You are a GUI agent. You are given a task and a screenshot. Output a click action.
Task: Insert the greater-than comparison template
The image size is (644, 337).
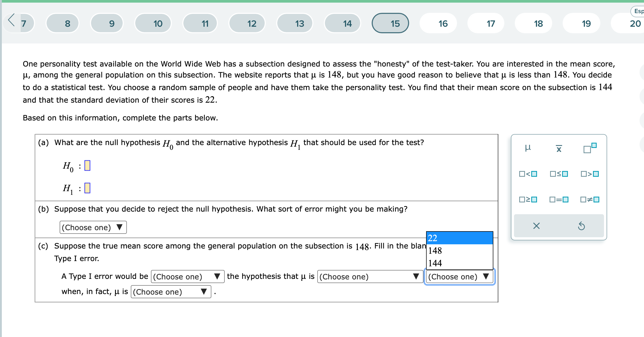point(590,174)
